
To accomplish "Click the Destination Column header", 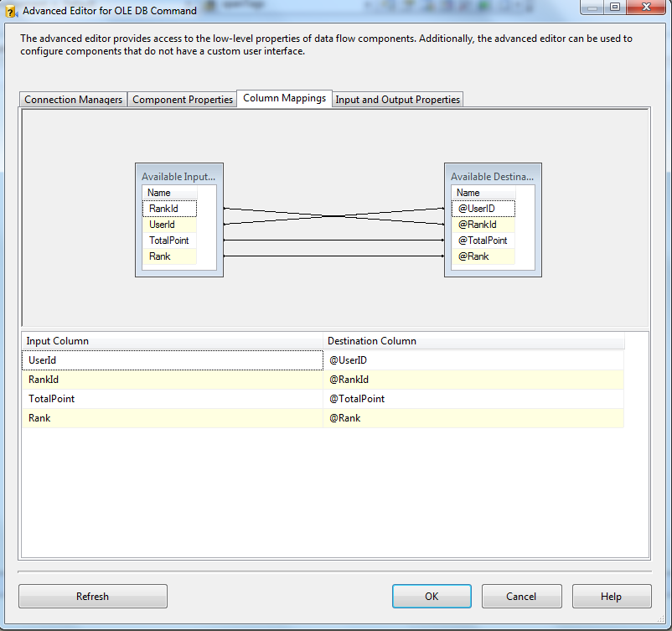I will click(x=473, y=341).
